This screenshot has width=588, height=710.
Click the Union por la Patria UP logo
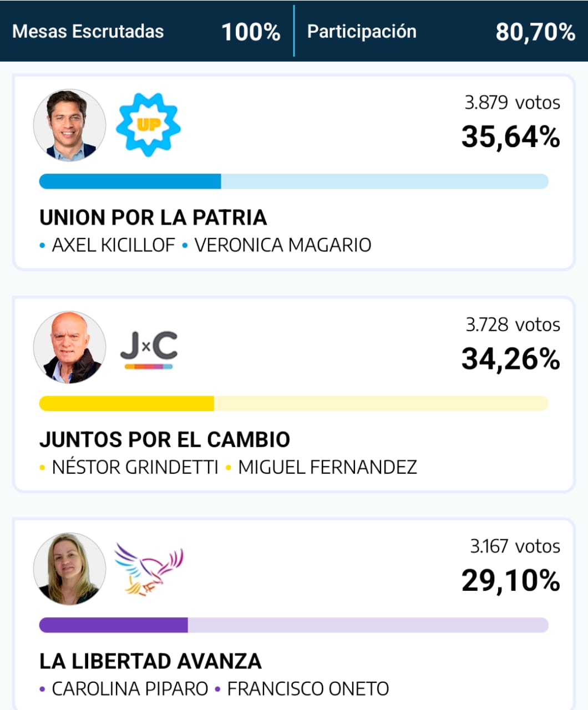148,125
